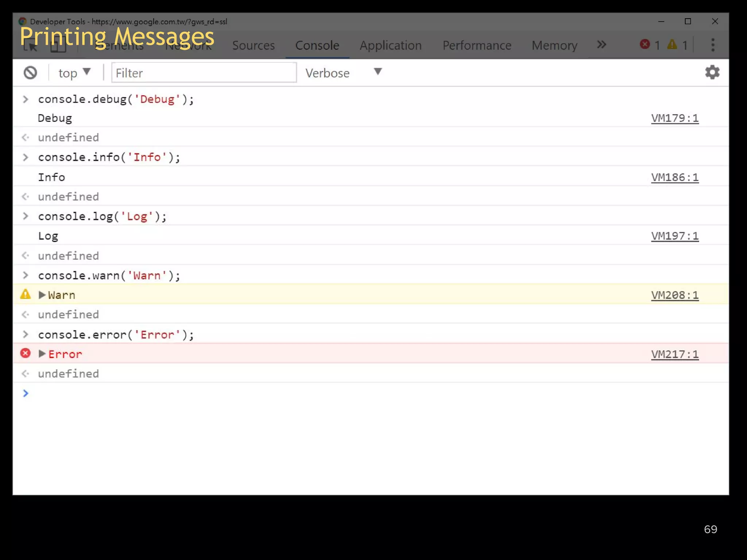The height and width of the screenshot is (560, 747).
Task: Close the Developer Tools window
Action: click(x=715, y=22)
